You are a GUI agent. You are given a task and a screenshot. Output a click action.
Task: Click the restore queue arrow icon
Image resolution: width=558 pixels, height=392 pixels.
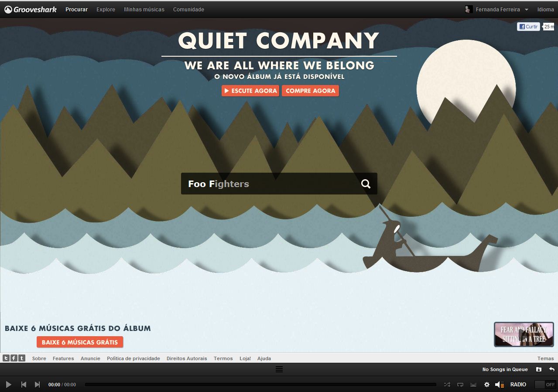click(x=552, y=369)
